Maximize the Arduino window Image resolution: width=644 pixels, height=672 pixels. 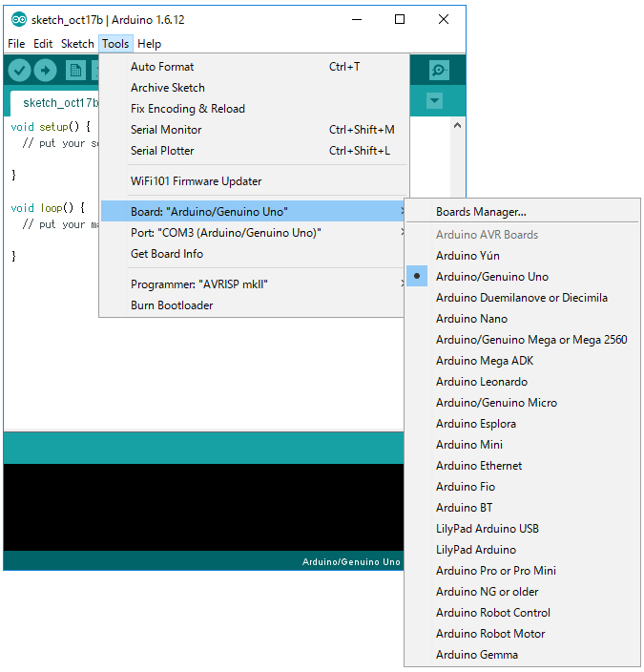(400, 20)
